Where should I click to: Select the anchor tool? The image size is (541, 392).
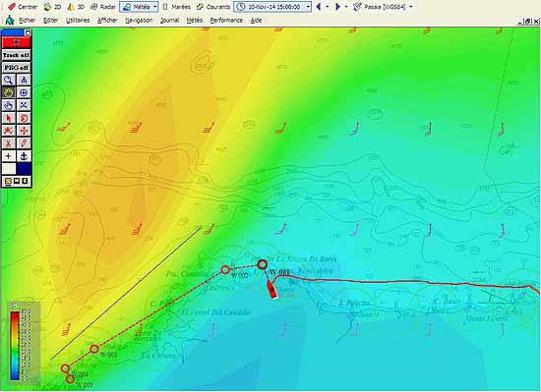(24, 156)
